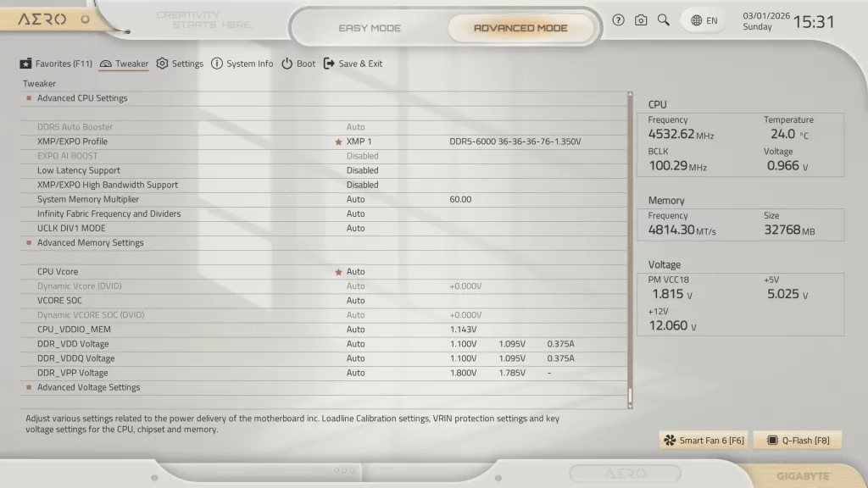Click the power icon next to Boot
The image size is (868, 488).
(x=286, y=63)
